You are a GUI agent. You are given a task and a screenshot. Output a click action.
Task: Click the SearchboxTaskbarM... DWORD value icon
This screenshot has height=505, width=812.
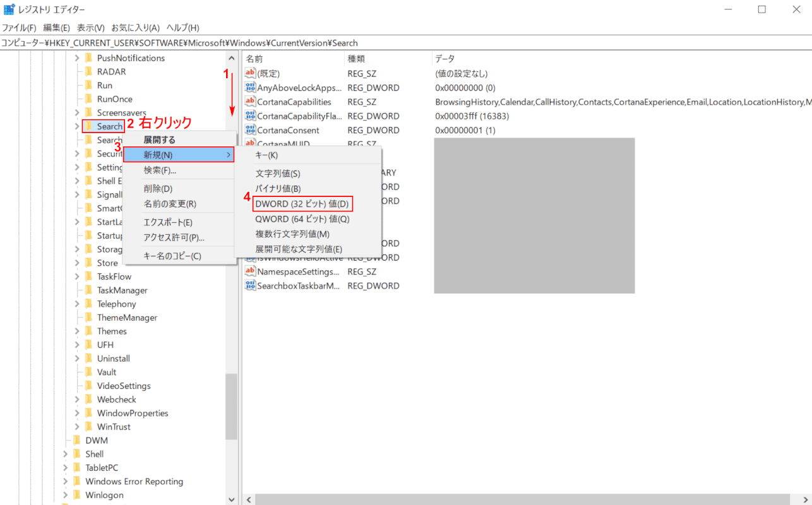(x=250, y=286)
